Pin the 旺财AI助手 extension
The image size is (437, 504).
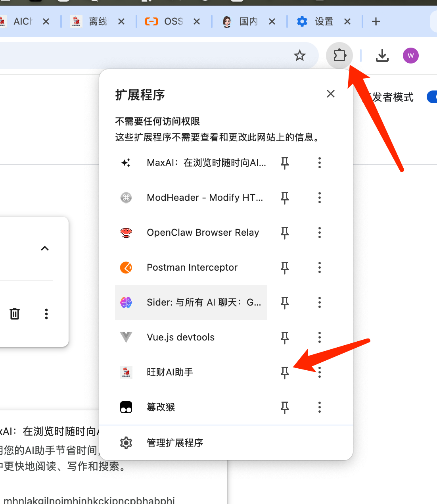[285, 372]
